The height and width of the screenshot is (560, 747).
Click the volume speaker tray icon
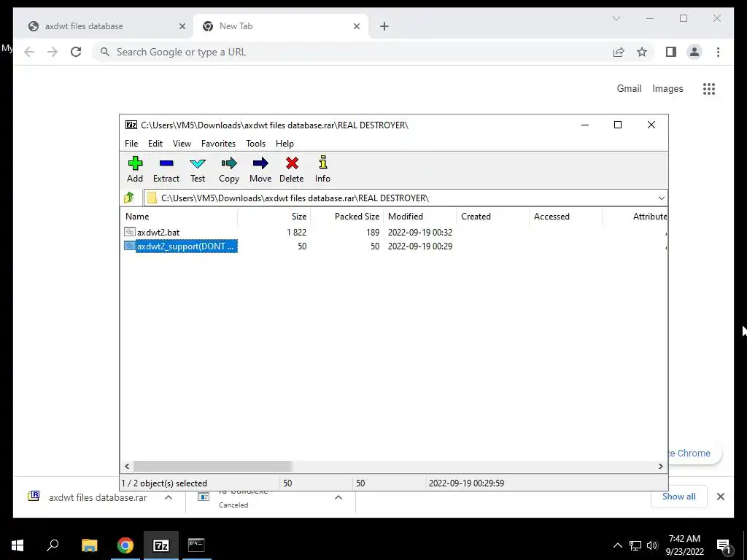652,545
